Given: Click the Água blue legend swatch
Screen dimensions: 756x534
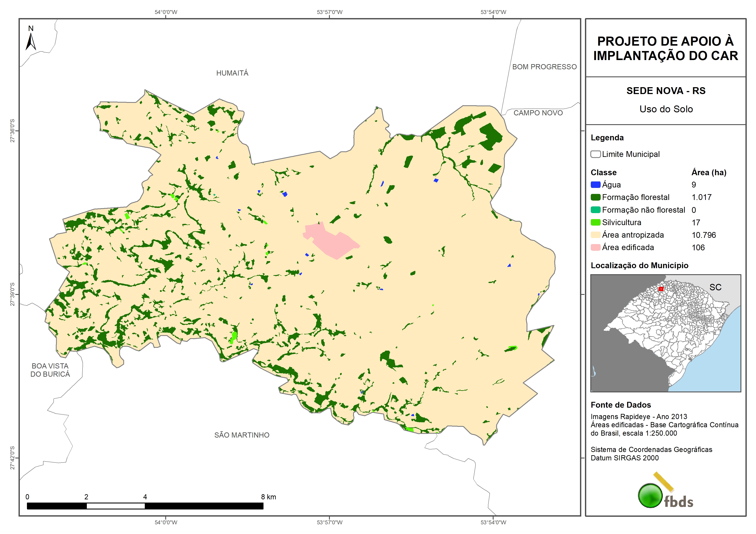Looking at the screenshot, I should [x=595, y=185].
